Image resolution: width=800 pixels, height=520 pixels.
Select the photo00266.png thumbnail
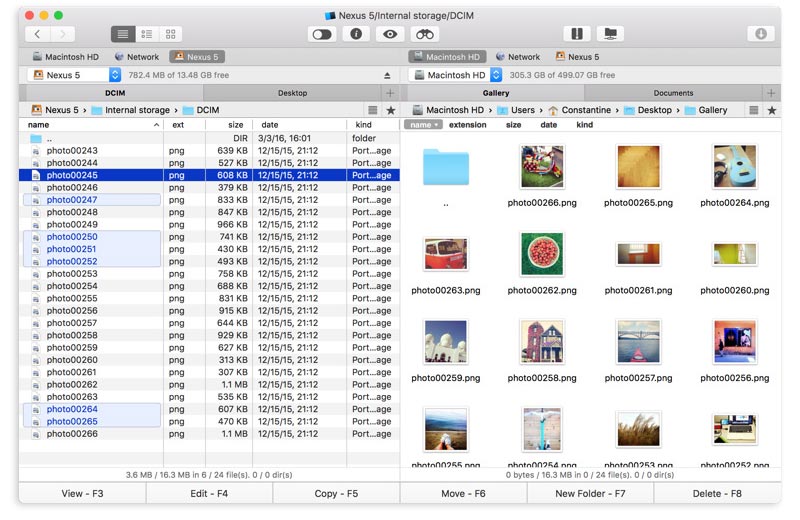pyautogui.click(x=542, y=167)
